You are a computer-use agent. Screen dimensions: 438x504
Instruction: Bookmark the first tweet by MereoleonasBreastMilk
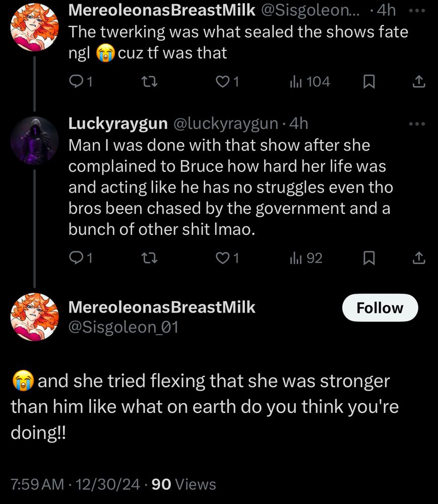tap(369, 82)
